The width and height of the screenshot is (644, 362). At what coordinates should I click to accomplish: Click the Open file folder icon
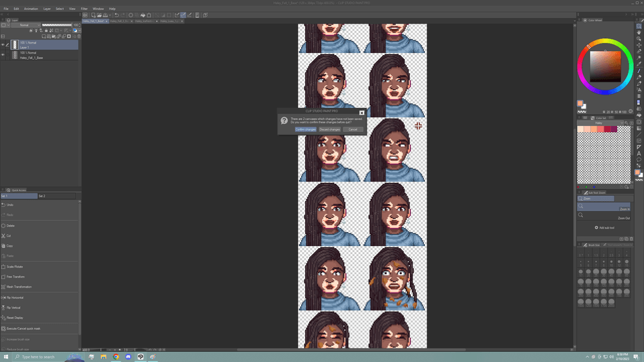(99, 15)
